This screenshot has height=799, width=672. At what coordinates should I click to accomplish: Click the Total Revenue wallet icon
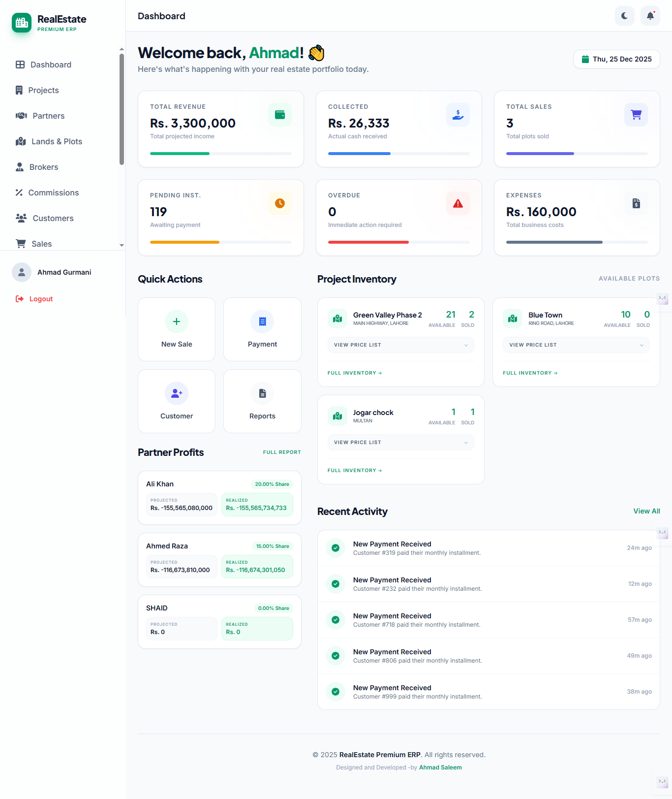[280, 115]
